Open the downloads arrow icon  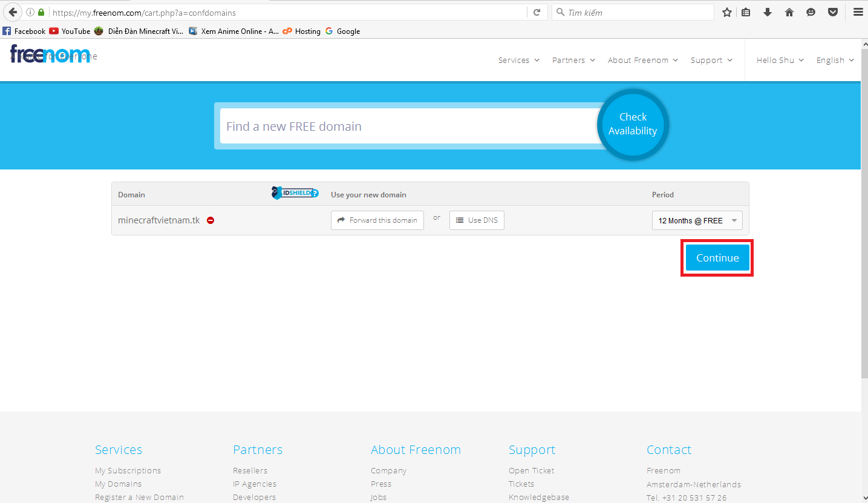click(x=768, y=12)
